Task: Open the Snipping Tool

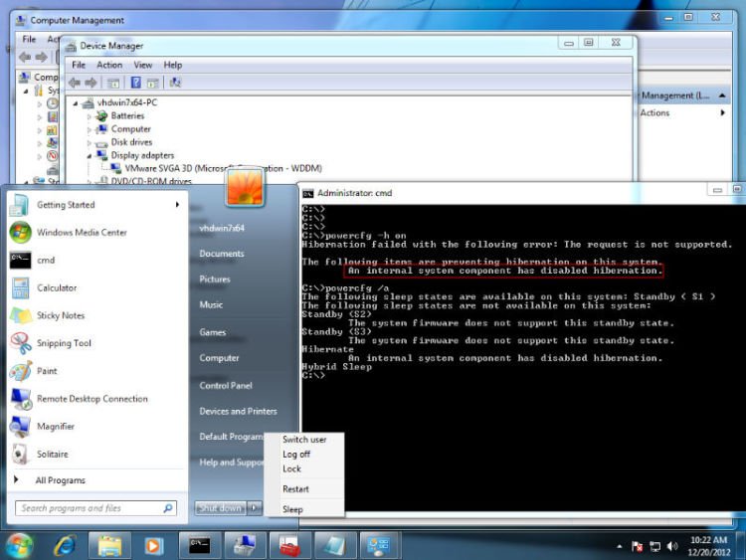Action: point(93,343)
